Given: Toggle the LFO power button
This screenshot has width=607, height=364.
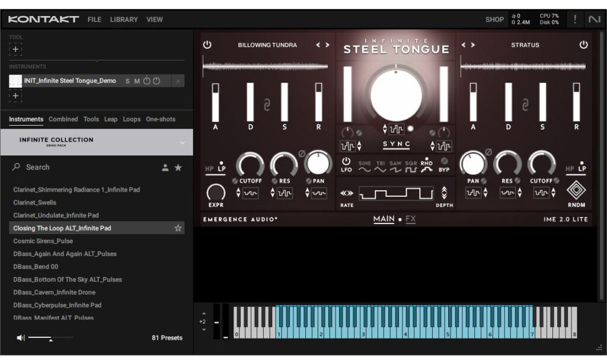Looking at the screenshot, I should click(x=346, y=161).
